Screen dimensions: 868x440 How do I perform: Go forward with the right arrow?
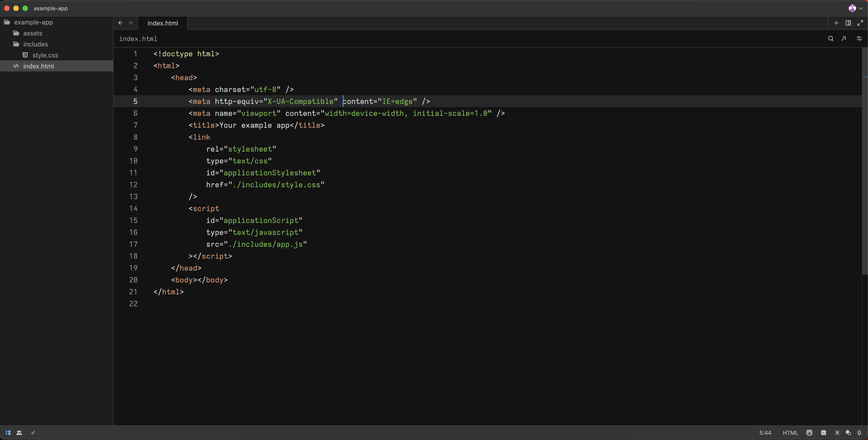click(131, 23)
